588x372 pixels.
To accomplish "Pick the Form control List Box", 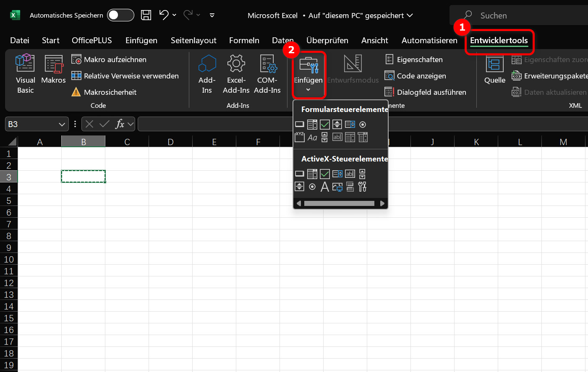I will (350, 124).
